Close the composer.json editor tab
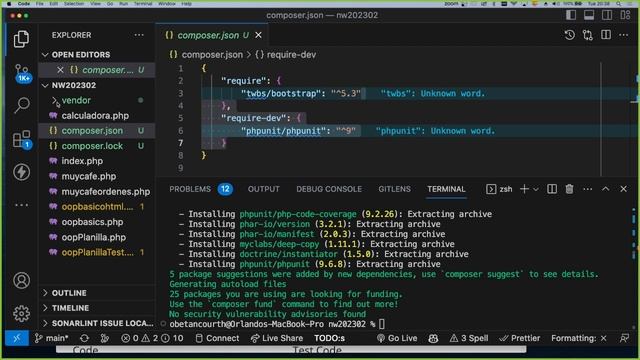Image resolution: width=640 pixels, height=360 pixels. (258, 35)
